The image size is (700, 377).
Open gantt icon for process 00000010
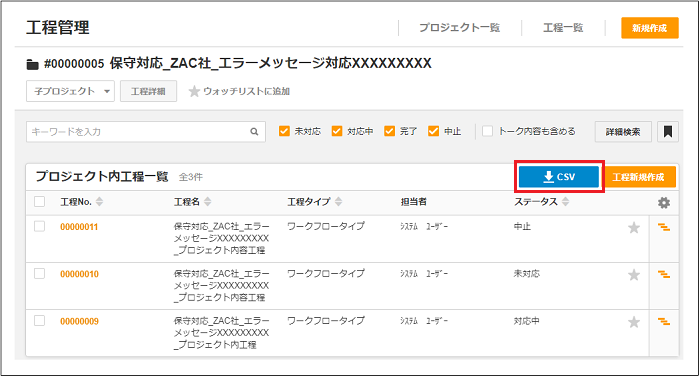tap(664, 274)
